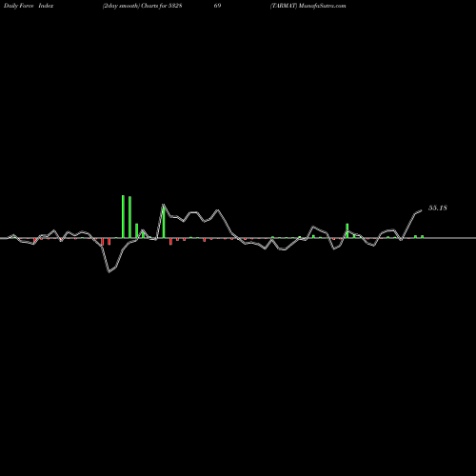Click the '(TARMAT) MunafaSutra.com' text

coord(307,6)
